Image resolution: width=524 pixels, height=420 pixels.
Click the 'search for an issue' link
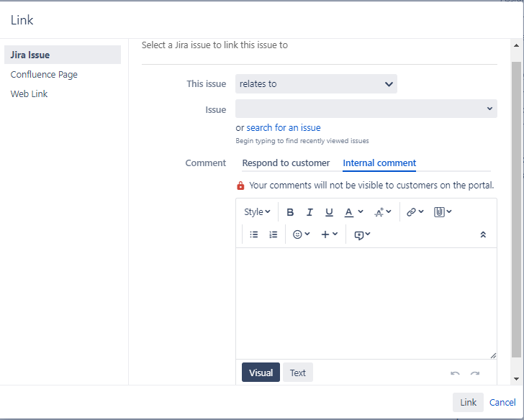click(x=284, y=127)
